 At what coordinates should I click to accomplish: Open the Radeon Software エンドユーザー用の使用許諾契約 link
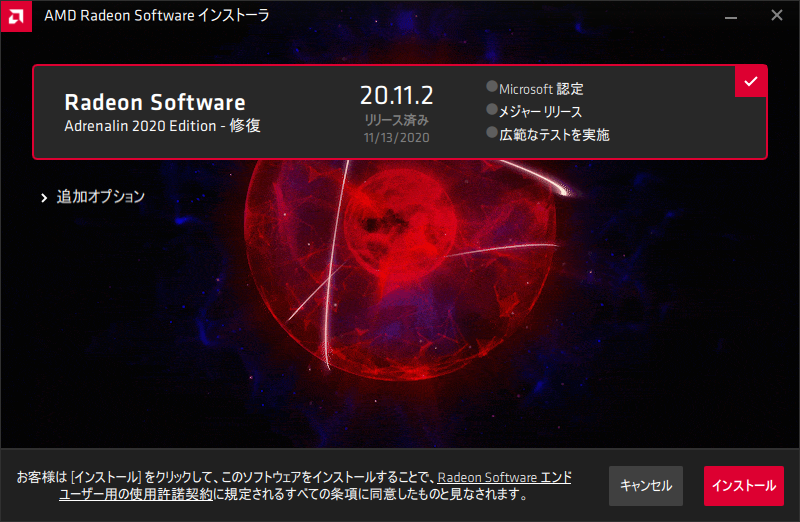coord(315,485)
